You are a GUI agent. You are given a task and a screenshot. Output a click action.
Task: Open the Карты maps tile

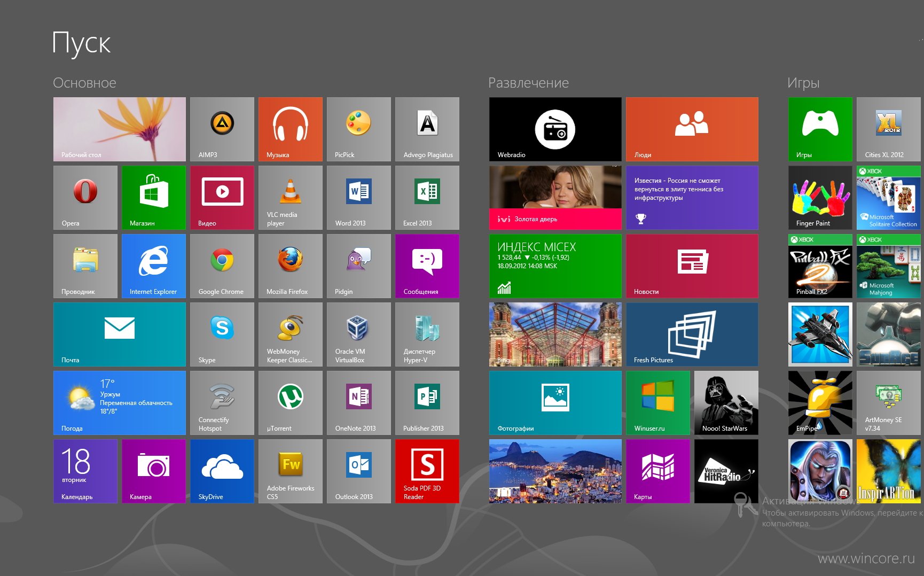[658, 471]
